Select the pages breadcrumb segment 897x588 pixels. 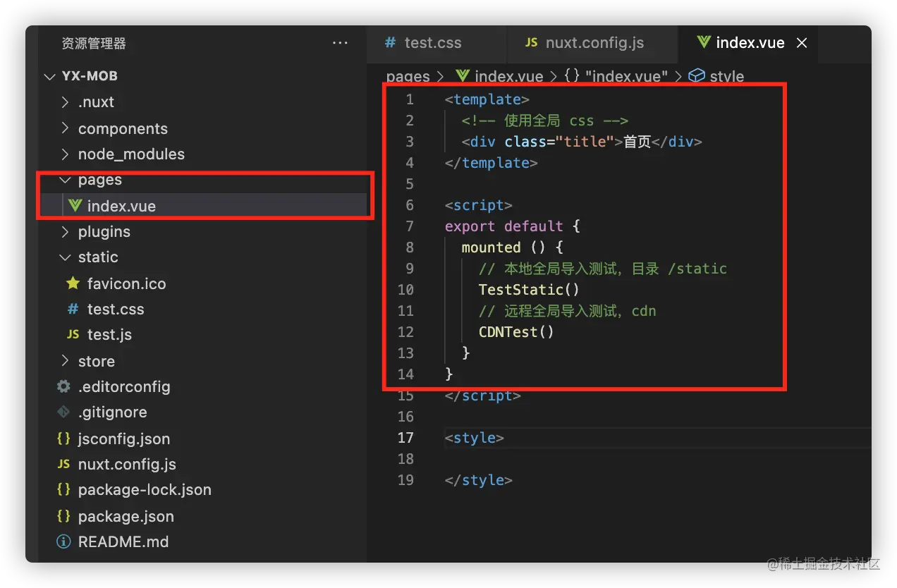click(x=408, y=76)
